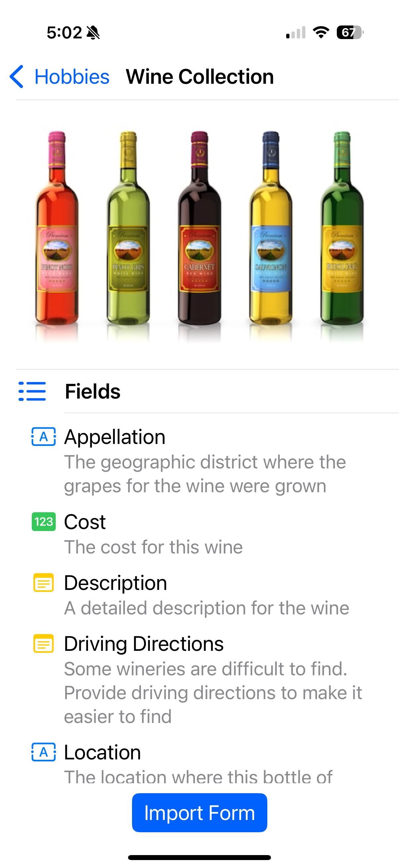The width and height of the screenshot is (399, 868).
Task: Tap the Location text field icon
Action: point(43,752)
